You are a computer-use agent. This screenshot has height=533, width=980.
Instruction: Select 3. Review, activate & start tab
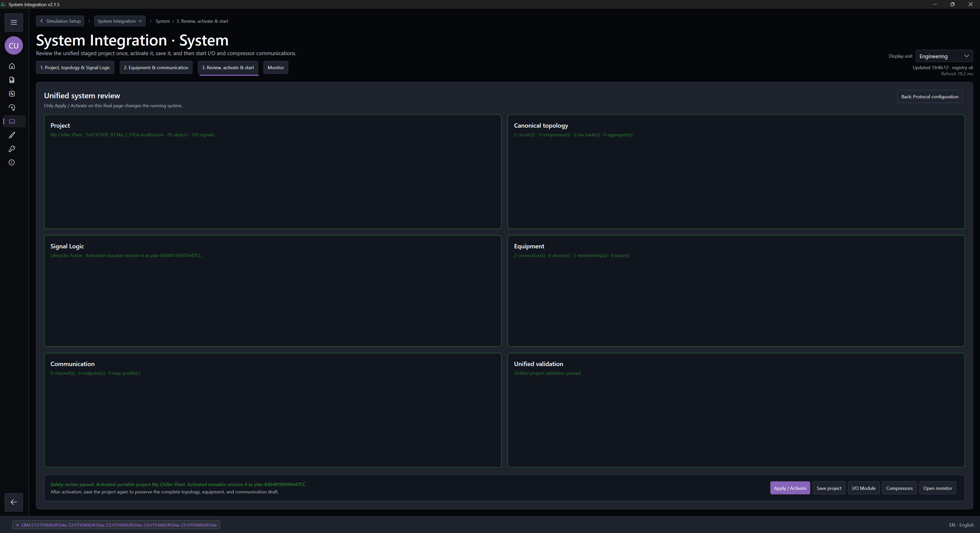228,67
